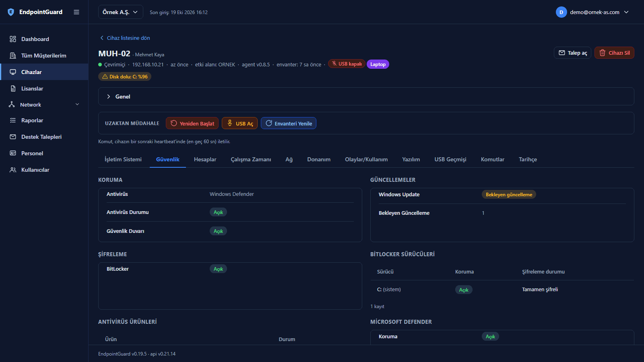The width and height of the screenshot is (644, 362).
Task: Click the USB Aç button
Action: click(239, 123)
